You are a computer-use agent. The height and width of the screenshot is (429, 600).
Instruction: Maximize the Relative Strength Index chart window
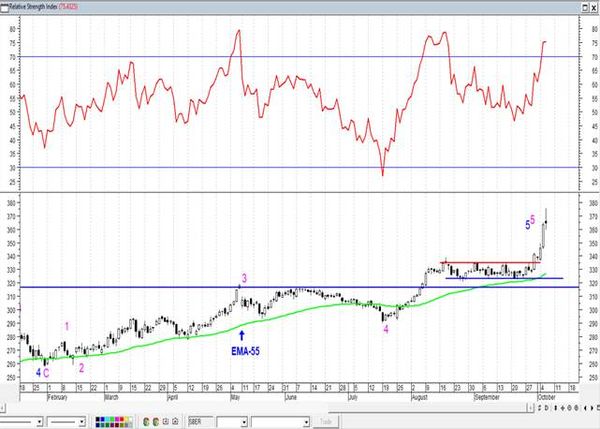pyautogui.click(x=585, y=7)
